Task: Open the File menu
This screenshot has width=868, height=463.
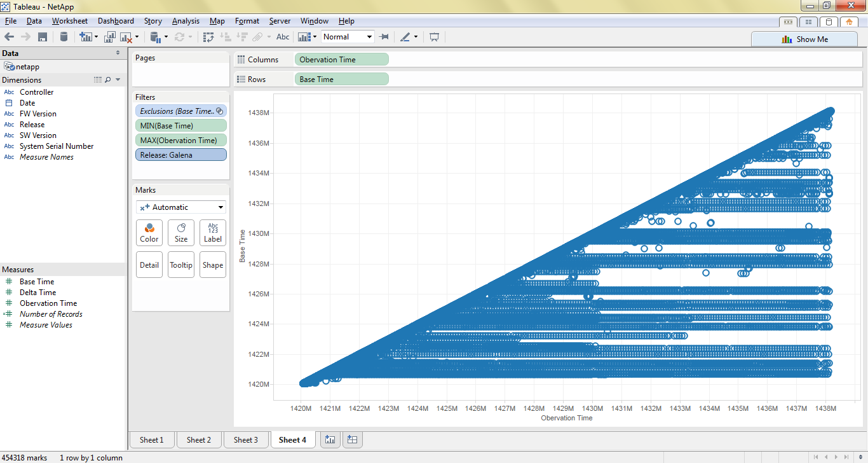Action: [x=10, y=21]
